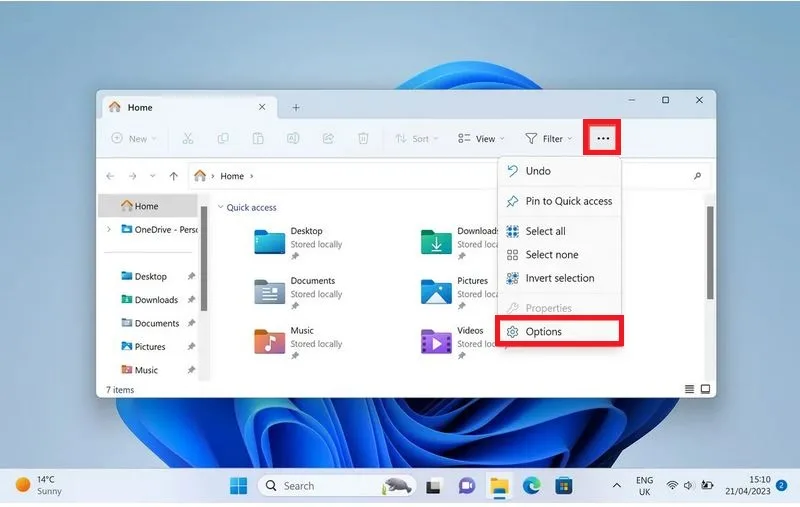The width and height of the screenshot is (800, 507).
Task: Select Home in the navigation pane
Action: (x=147, y=206)
